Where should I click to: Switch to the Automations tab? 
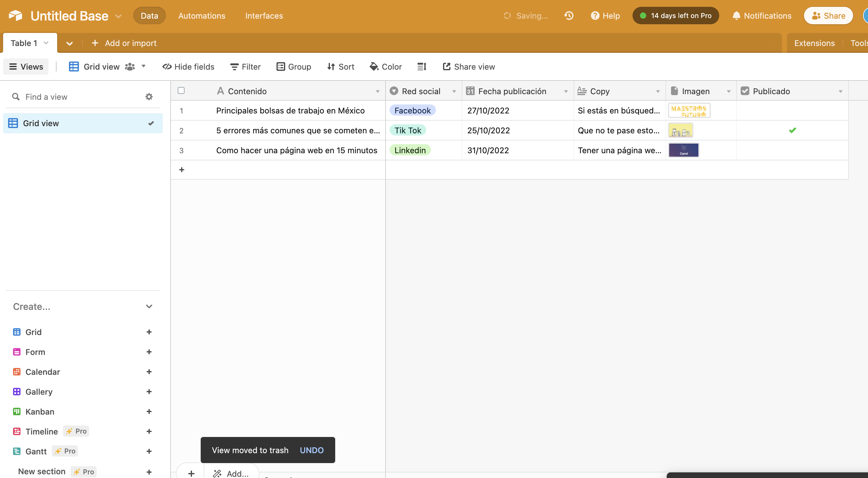pos(202,16)
